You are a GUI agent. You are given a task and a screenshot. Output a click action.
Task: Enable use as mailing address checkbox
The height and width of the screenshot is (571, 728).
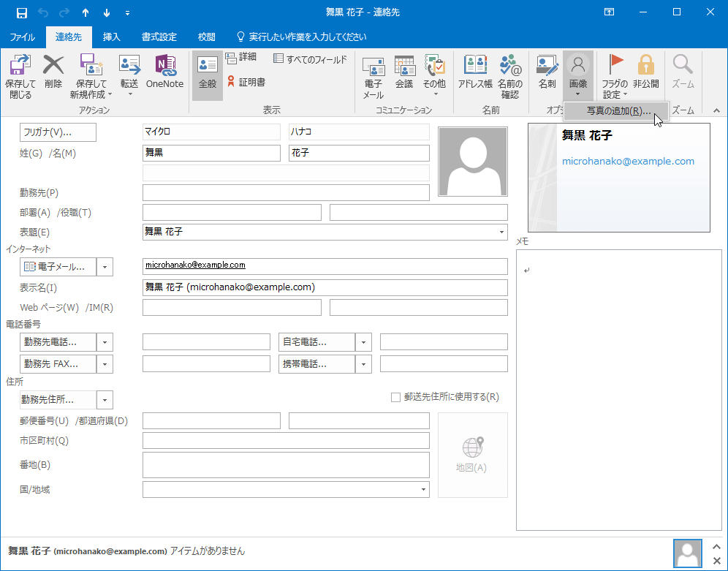click(x=396, y=397)
